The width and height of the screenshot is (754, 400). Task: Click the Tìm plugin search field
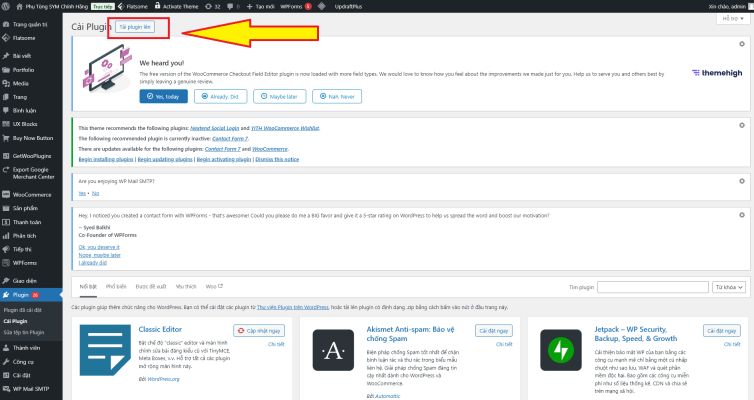coord(648,287)
